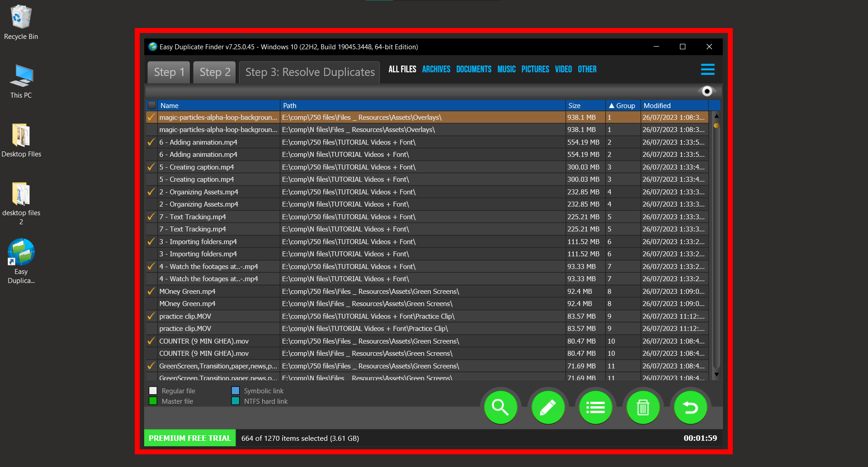Image resolution: width=868 pixels, height=467 pixels.
Task: Open the DOCUMENTS filter tab
Action: tap(473, 69)
